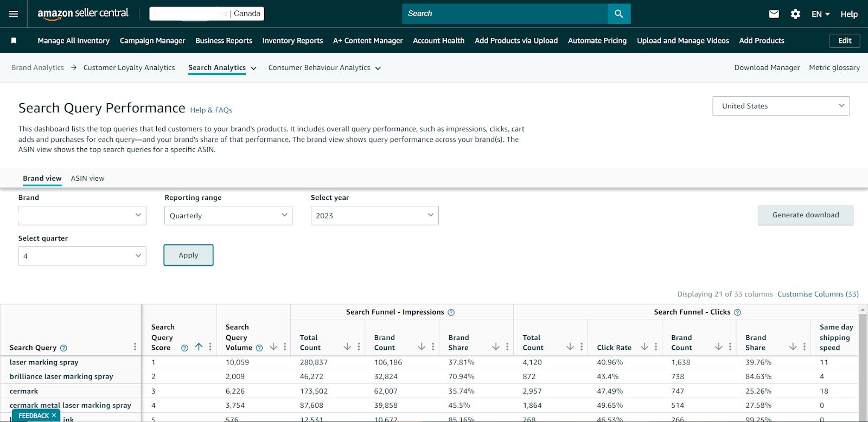Expand the Search Analytics menu chevron
868x422 pixels.
point(253,68)
